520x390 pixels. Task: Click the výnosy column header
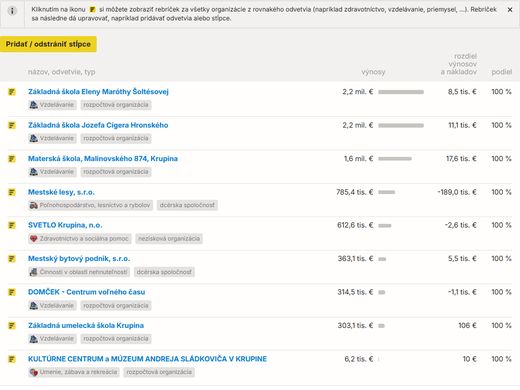coord(373,72)
